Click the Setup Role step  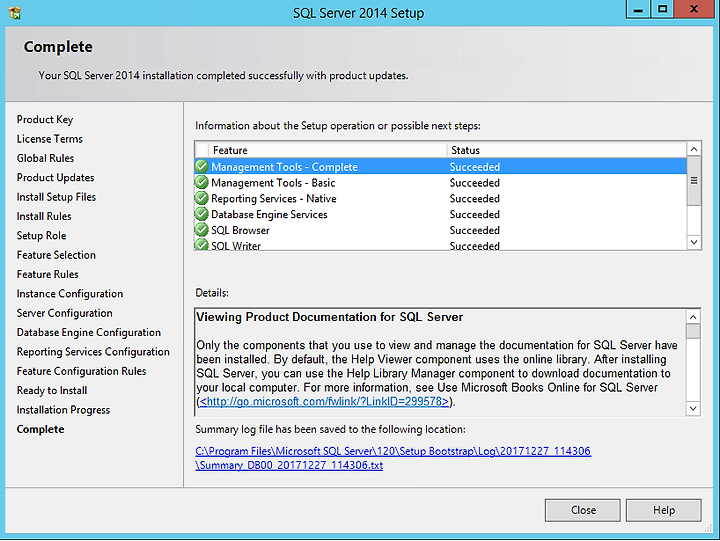pyautogui.click(x=41, y=235)
